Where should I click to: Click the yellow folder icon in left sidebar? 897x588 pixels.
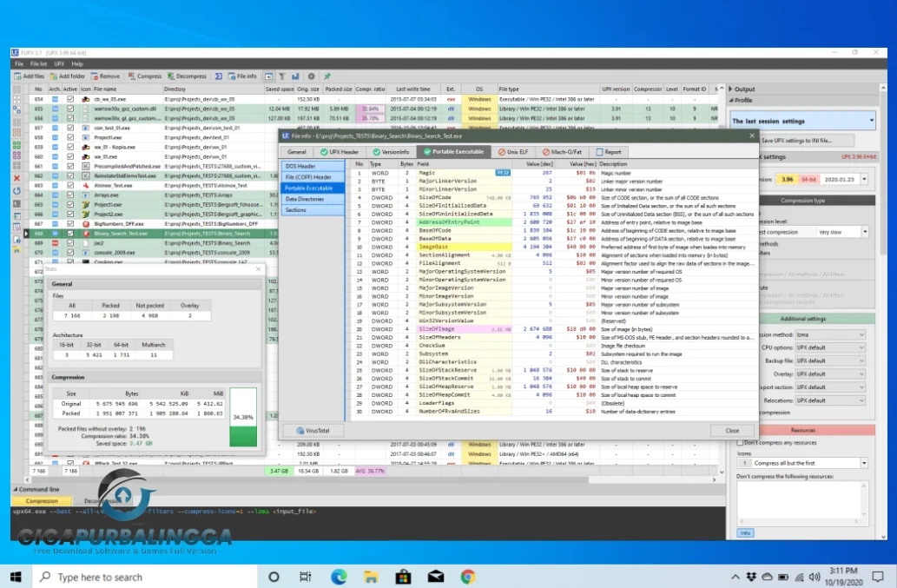[16, 250]
